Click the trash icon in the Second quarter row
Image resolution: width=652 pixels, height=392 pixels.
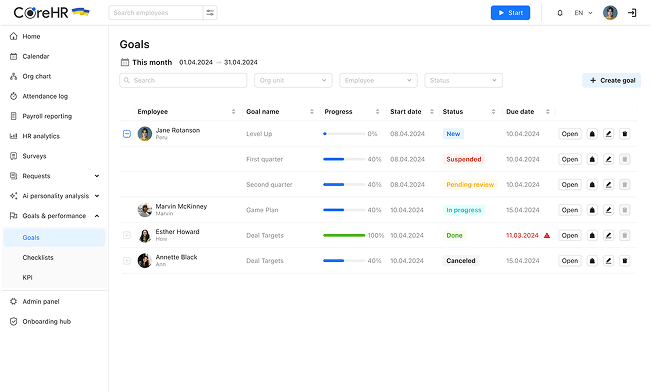625,185
